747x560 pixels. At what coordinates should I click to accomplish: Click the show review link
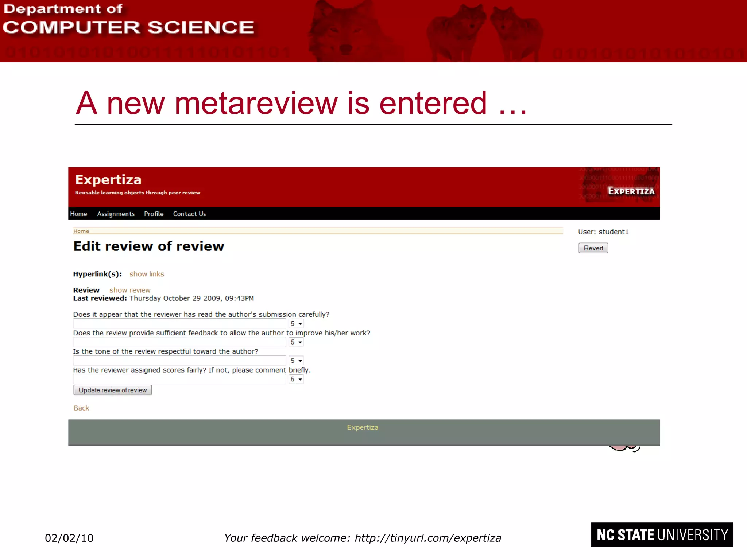[x=130, y=290]
